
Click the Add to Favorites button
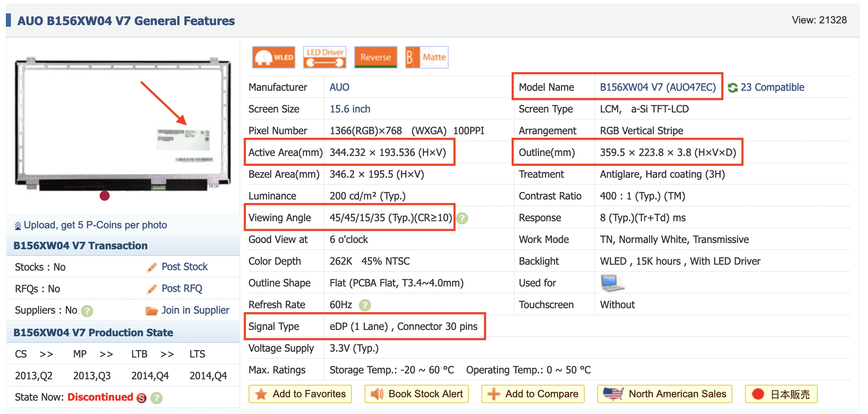click(x=300, y=394)
